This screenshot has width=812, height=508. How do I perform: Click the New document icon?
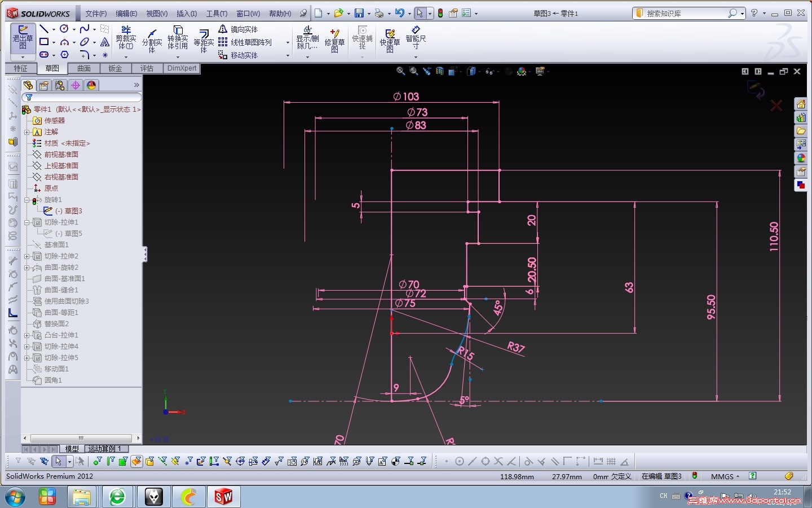(x=318, y=13)
